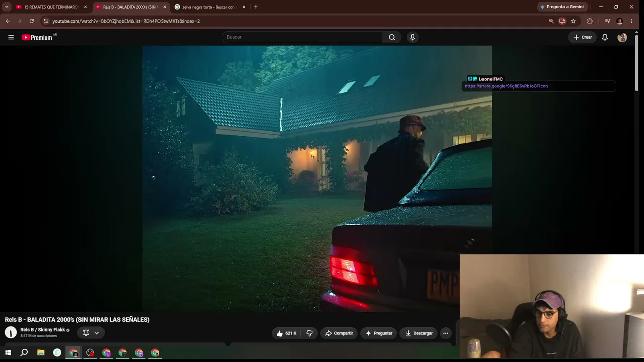644x362 pixels.
Task: Click the video player to pause
Action: point(317,178)
